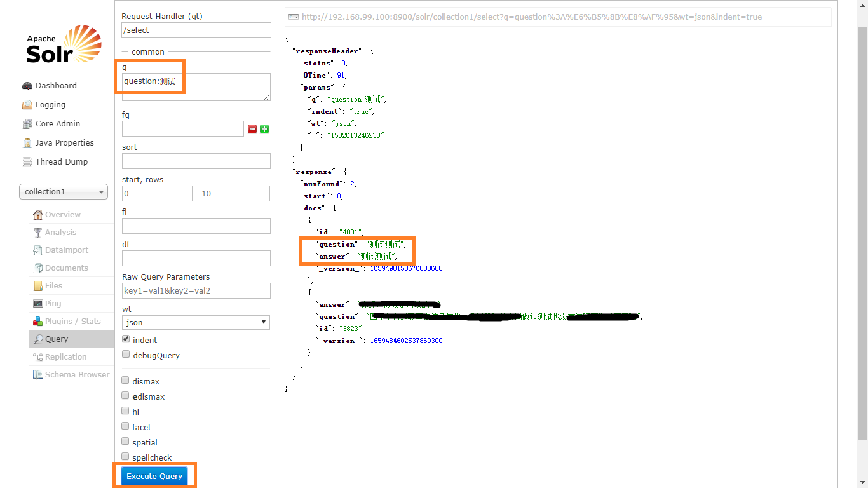Select the Query menu item
Screen dimensions: 868x488
pyautogui.click(x=71, y=339)
